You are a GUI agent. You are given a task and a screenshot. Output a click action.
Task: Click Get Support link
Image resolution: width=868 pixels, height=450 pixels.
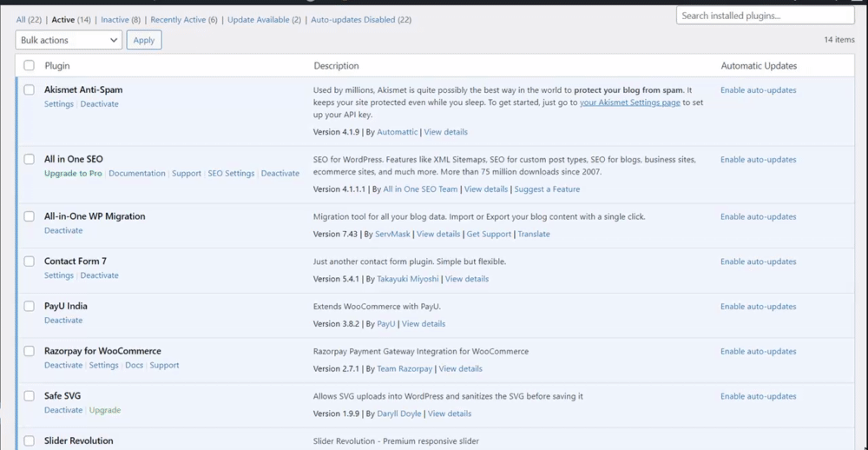coord(489,234)
